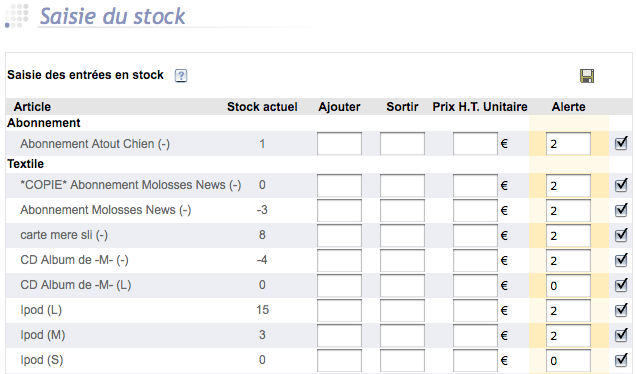Toggle checkbox for Ipod (L) row
Viewport: 637px width, 374px height.
(x=621, y=310)
